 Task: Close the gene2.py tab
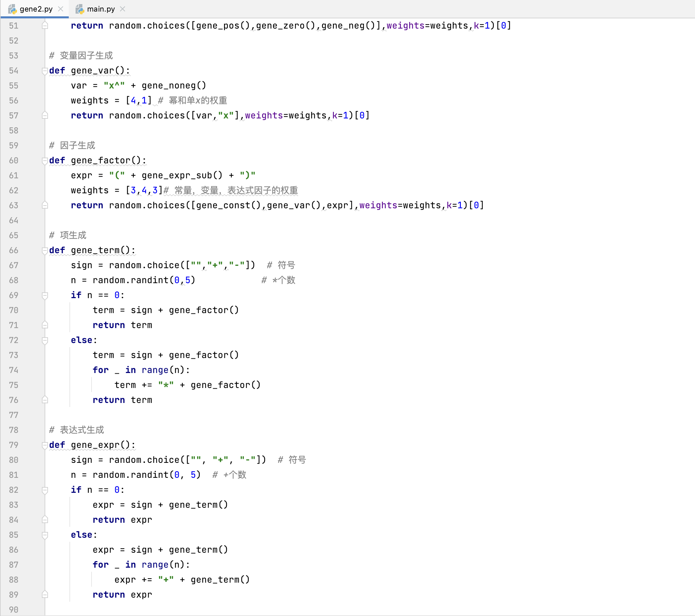61,9
